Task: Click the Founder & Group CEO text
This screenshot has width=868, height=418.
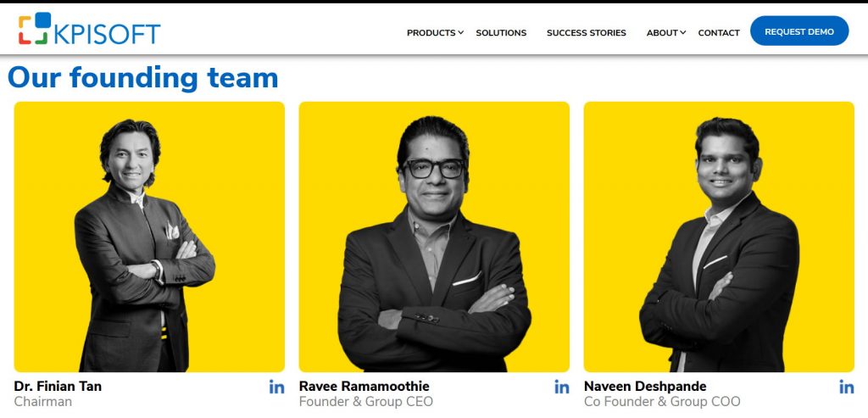Action: tap(366, 402)
